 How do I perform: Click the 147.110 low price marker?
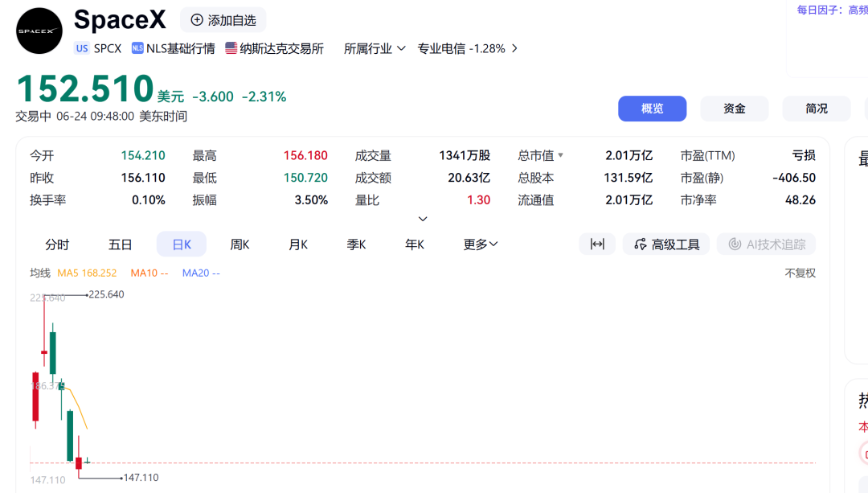pos(141,477)
